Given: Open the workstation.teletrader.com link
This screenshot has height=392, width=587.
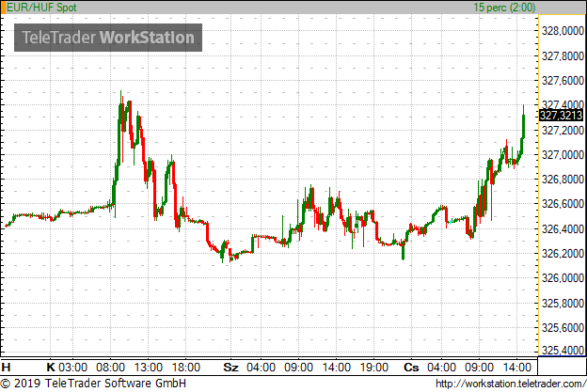Looking at the screenshot, I should click(511, 384).
